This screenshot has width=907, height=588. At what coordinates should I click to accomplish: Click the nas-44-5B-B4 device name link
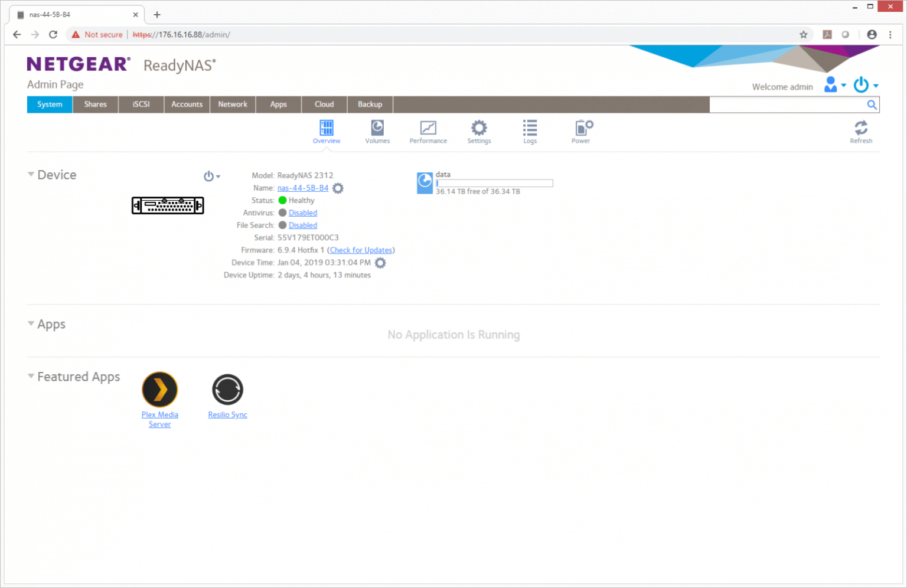click(x=303, y=188)
